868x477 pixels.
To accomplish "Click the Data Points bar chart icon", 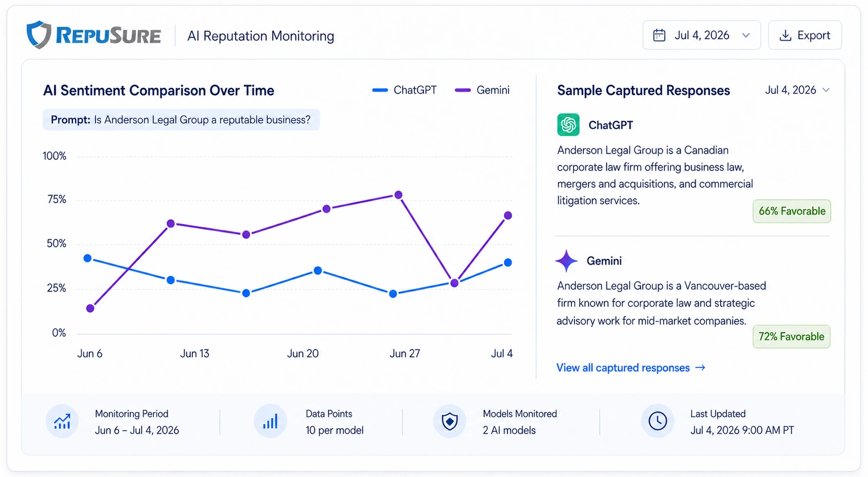I will click(270, 422).
